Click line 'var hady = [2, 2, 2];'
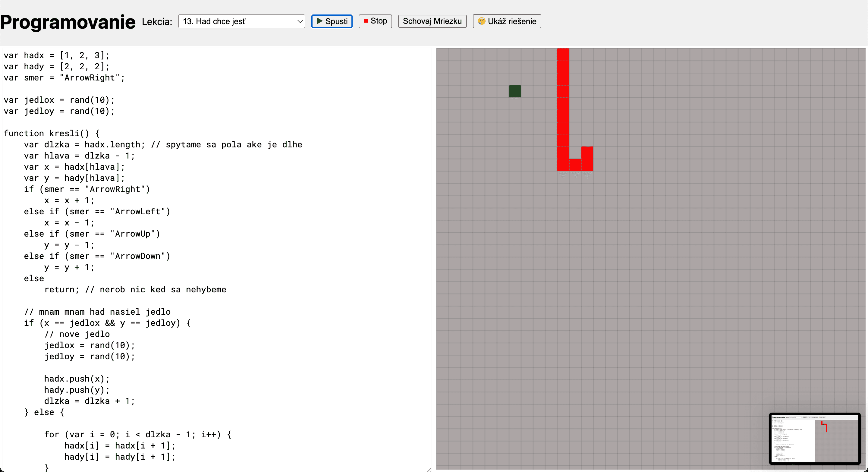Image resolution: width=868 pixels, height=472 pixels. (57, 66)
